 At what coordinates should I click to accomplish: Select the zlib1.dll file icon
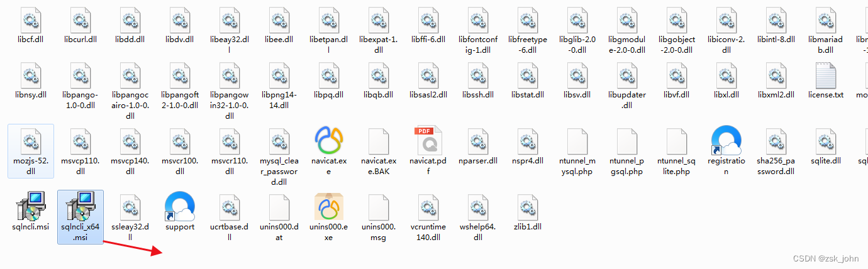[x=528, y=207]
